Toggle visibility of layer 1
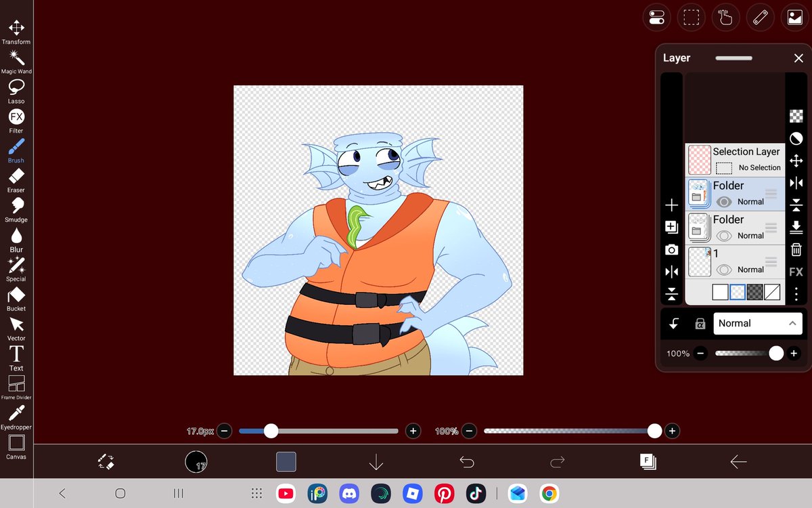Screen dimensions: 812x508 (x=724, y=270)
